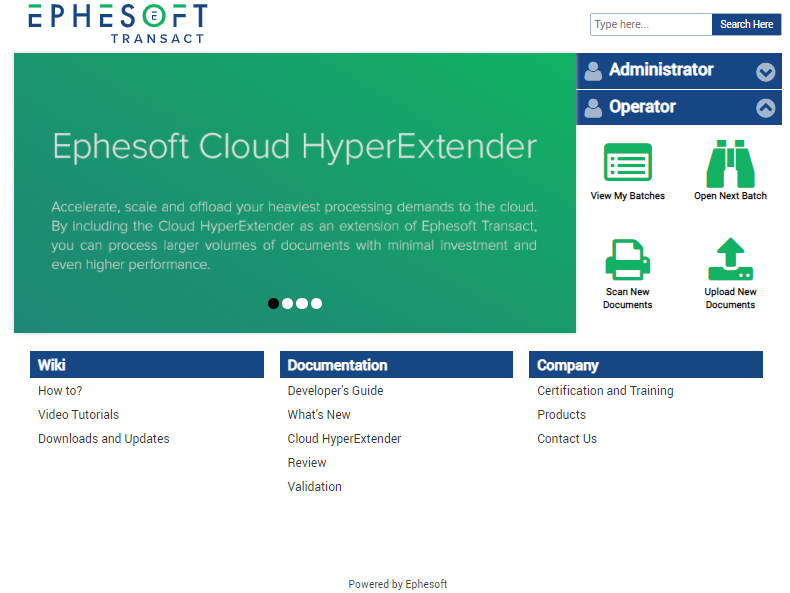Screen dimensions: 790x593
Task: Open the Review documentation link
Action: 306,463
